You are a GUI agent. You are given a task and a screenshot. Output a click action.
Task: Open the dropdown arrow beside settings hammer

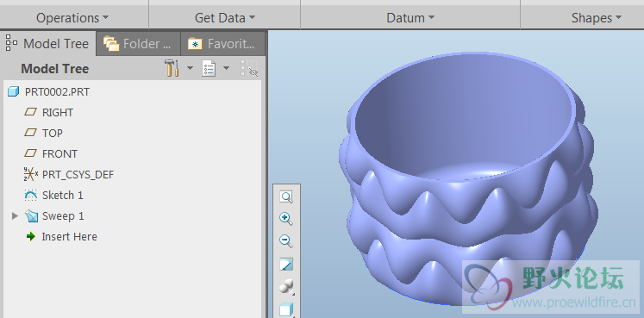click(190, 68)
